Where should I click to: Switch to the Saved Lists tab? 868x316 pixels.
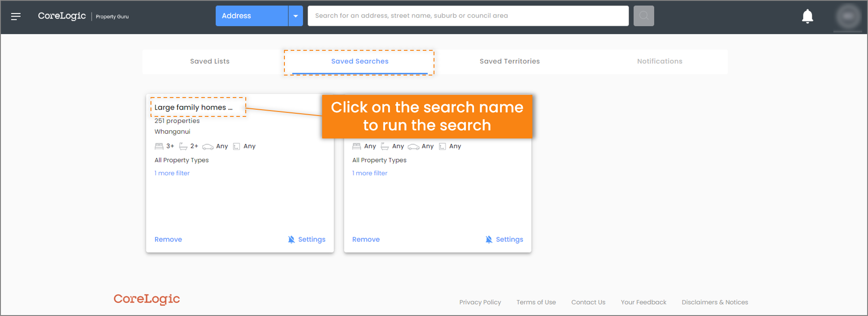[x=210, y=61]
